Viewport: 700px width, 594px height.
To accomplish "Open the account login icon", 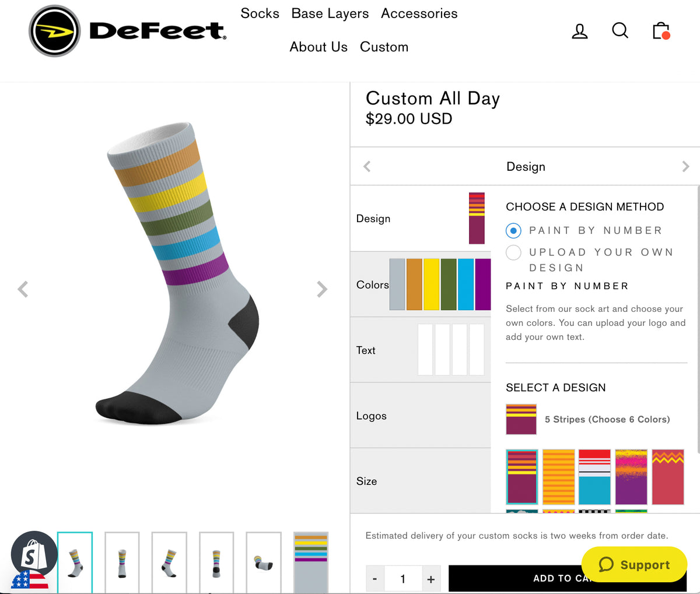I will click(x=579, y=31).
